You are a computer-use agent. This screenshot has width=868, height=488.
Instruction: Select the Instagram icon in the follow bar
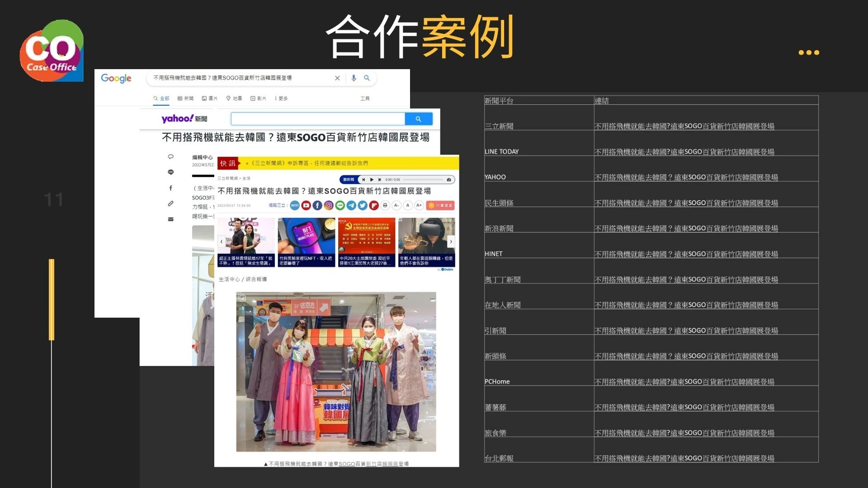pos(329,206)
